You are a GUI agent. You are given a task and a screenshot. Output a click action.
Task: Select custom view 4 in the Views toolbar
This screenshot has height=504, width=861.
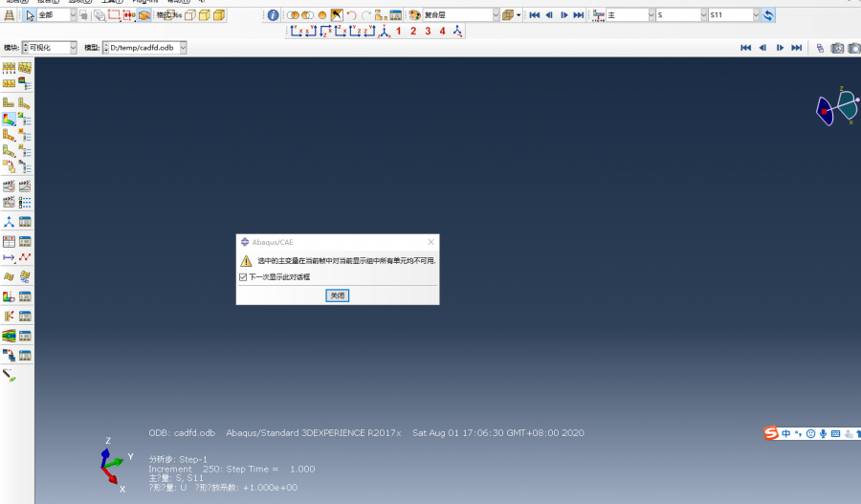click(442, 32)
